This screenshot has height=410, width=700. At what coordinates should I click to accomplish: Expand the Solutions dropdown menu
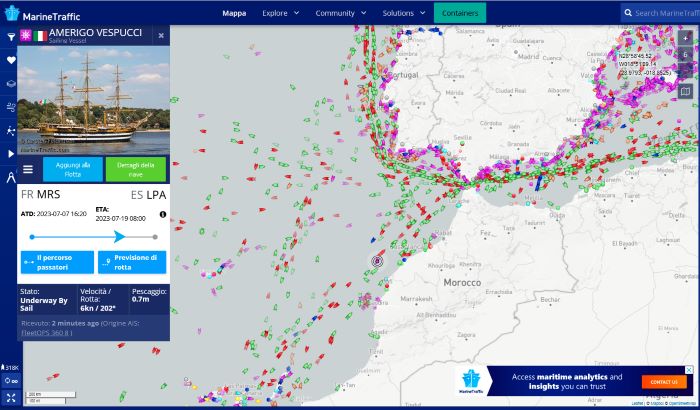(x=402, y=13)
